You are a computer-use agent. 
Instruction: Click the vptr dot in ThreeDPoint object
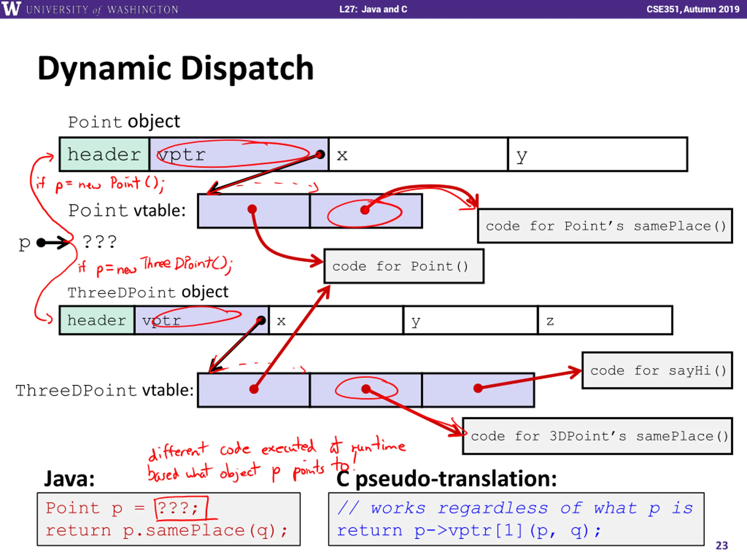(261, 320)
